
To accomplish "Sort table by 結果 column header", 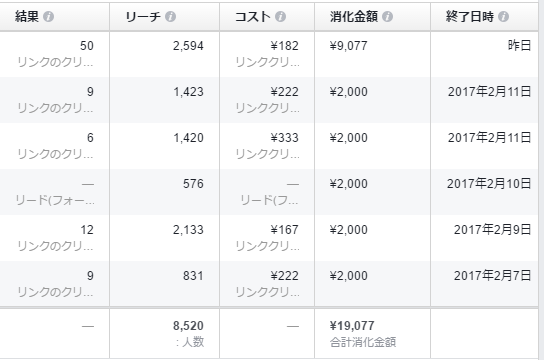I will point(27,17).
